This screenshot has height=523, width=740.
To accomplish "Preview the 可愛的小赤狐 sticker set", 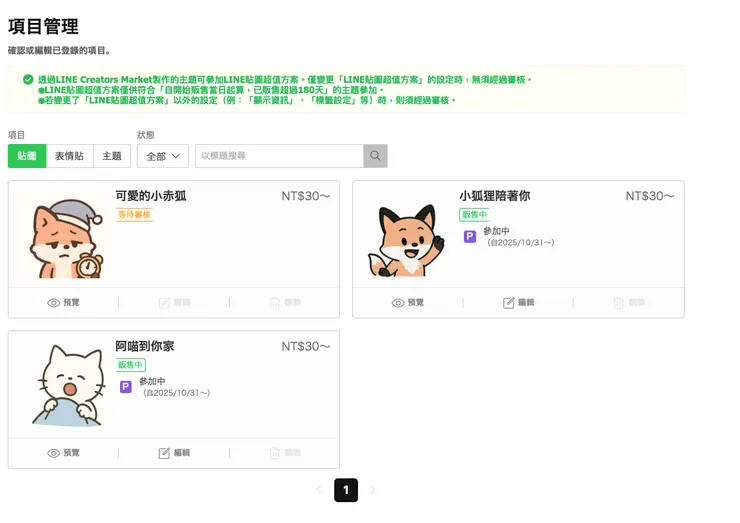I will click(63, 303).
